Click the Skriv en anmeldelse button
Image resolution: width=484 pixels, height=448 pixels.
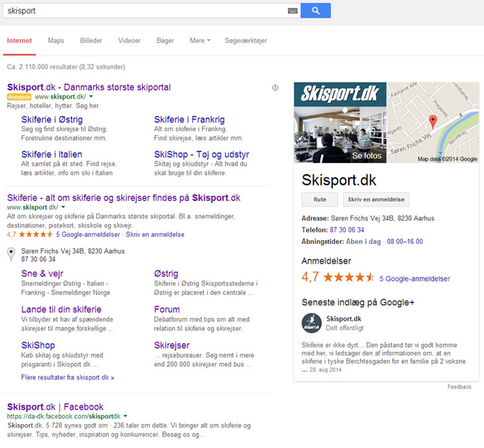(376, 199)
